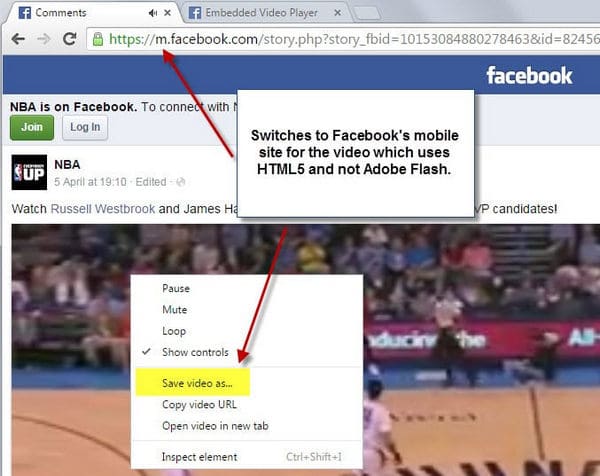Select Save video as... menu entry
The height and width of the screenshot is (476, 600).
pos(197,383)
